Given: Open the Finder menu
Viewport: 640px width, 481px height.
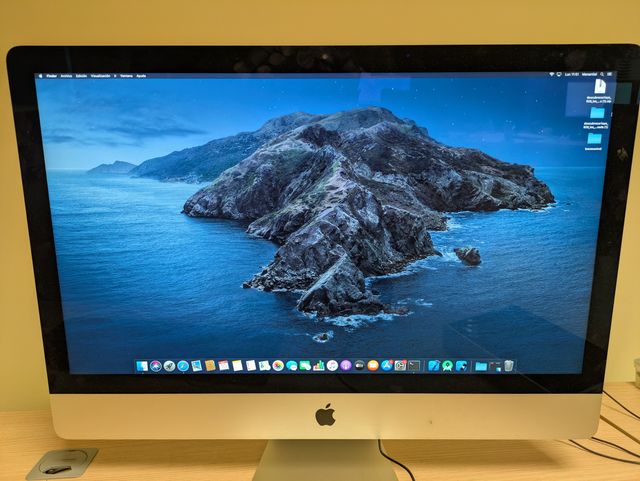Looking at the screenshot, I should 51,76.
